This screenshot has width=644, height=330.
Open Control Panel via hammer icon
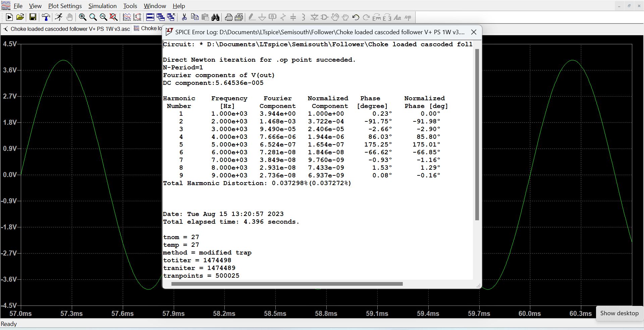click(46, 17)
